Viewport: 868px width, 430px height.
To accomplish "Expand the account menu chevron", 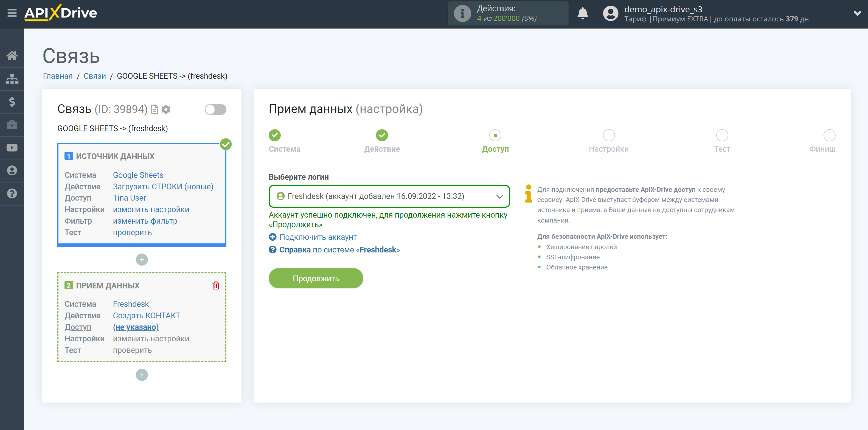I will click(x=857, y=13).
